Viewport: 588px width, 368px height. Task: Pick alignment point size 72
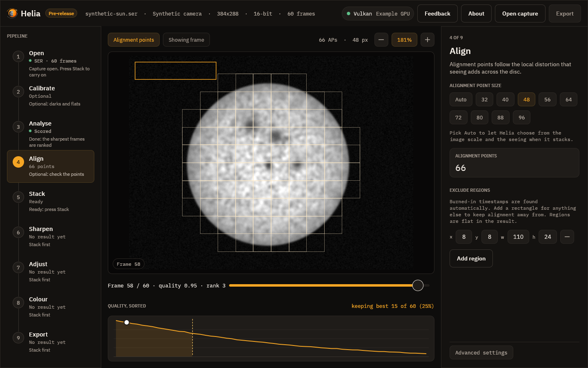point(459,117)
